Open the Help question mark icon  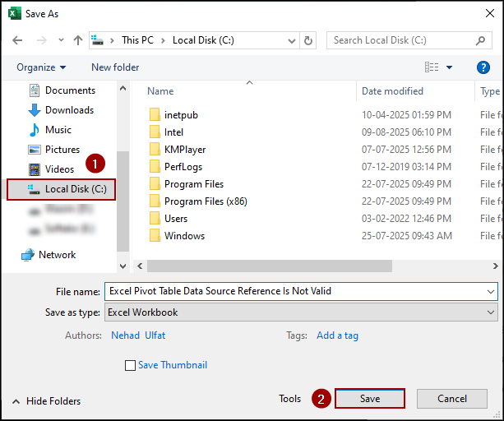483,67
